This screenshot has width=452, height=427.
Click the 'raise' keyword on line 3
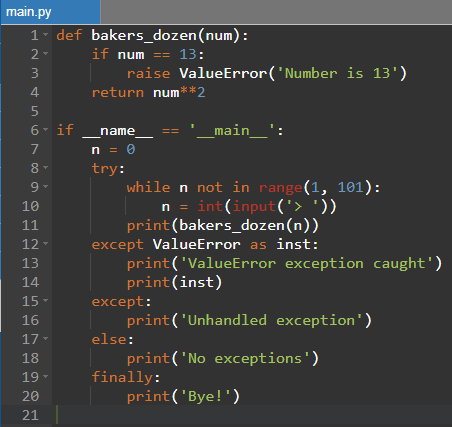pos(148,73)
